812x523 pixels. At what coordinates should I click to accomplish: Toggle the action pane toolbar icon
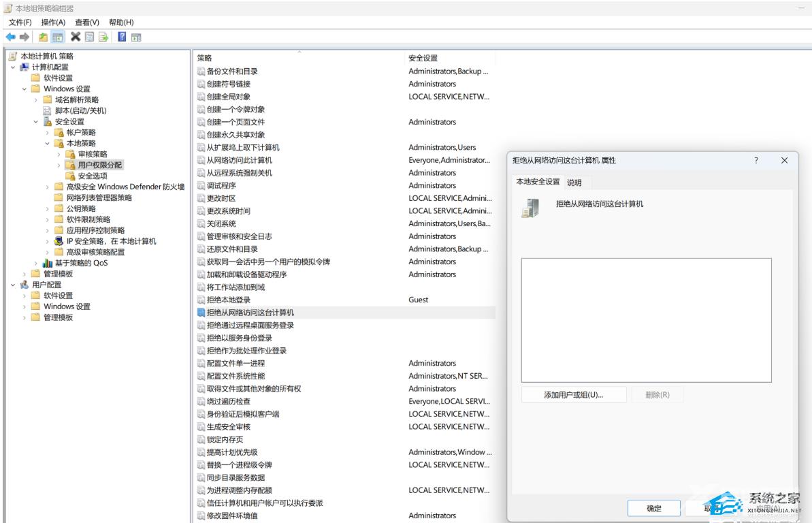click(x=136, y=37)
